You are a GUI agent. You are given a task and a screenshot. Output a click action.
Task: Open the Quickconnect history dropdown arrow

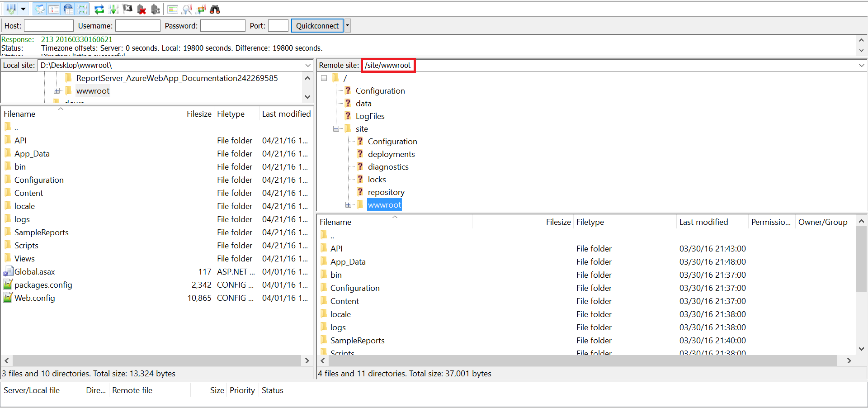click(348, 26)
